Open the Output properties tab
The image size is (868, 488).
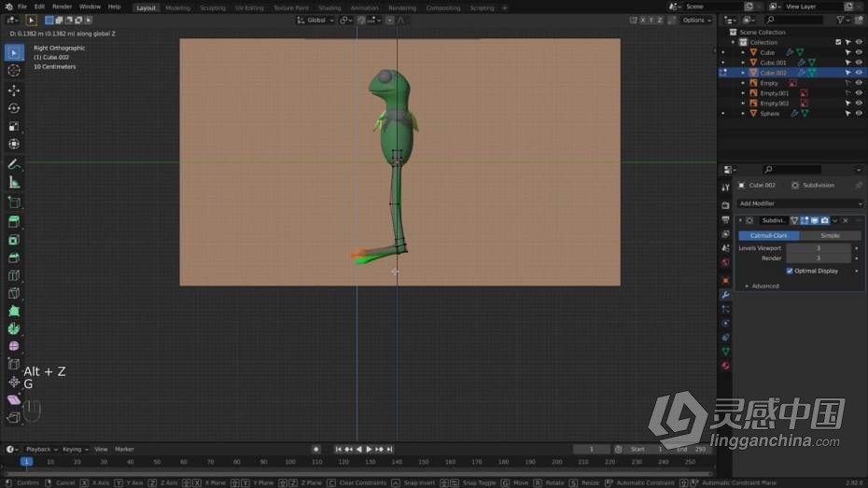(x=725, y=219)
